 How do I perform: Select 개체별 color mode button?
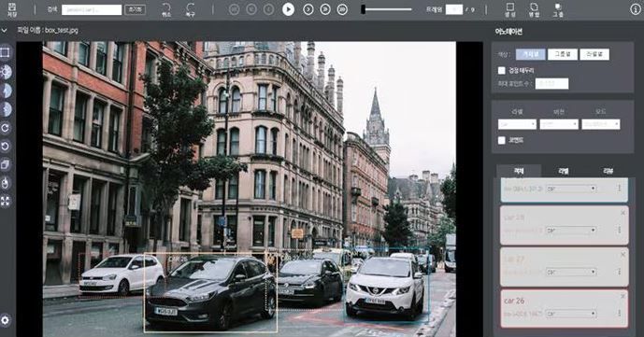point(531,54)
